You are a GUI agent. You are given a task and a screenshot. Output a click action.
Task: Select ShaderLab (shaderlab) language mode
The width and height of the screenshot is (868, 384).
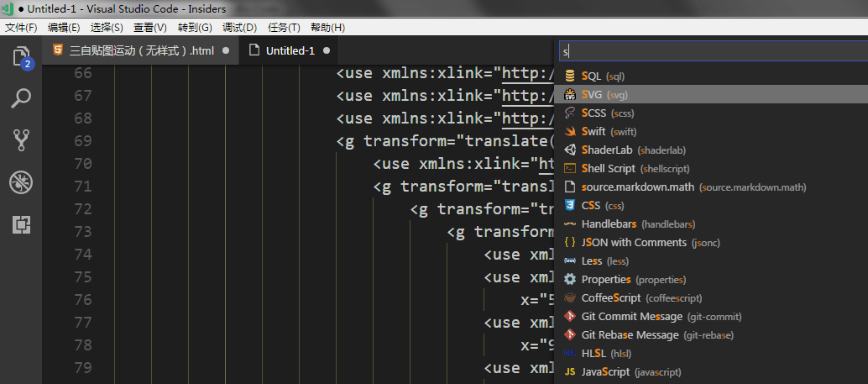click(711, 150)
